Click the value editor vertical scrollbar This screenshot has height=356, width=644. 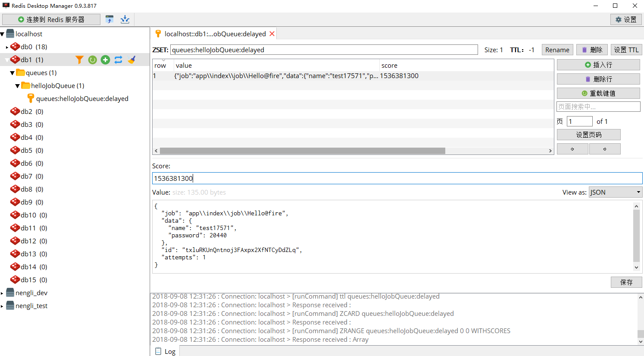coord(636,236)
